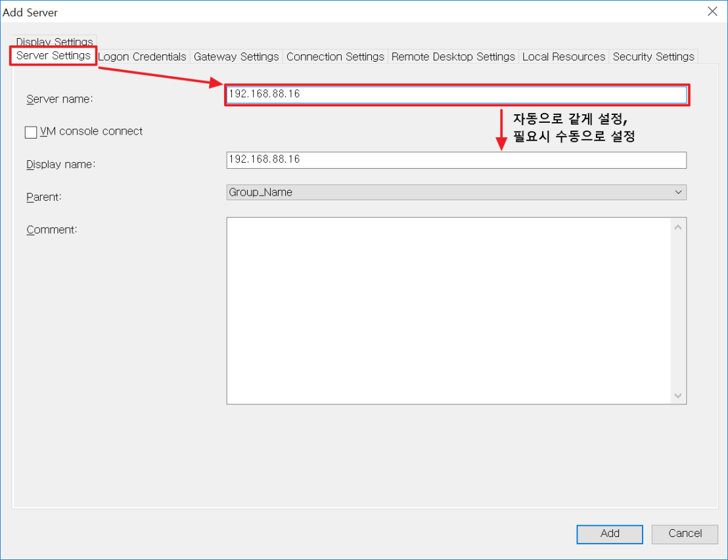
Task: Click the Server name label
Action: point(60,99)
